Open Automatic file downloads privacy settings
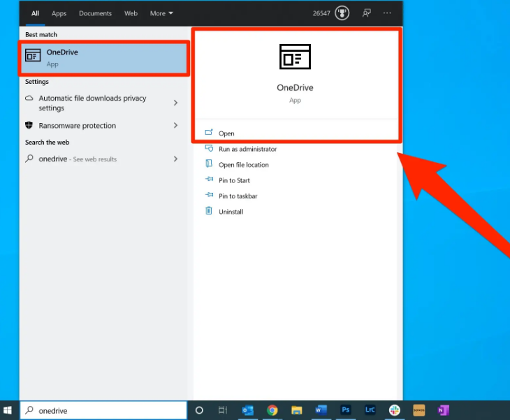The width and height of the screenshot is (510, 420). [x=103, y=103]
